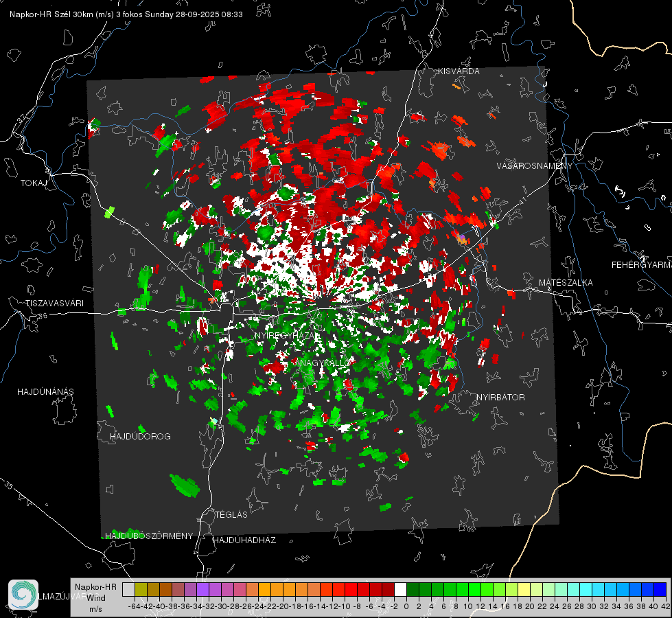Click the KISVÁRDA city label
Image resolution: width=672 pixels, height=618 pixels.
[459, 71]
